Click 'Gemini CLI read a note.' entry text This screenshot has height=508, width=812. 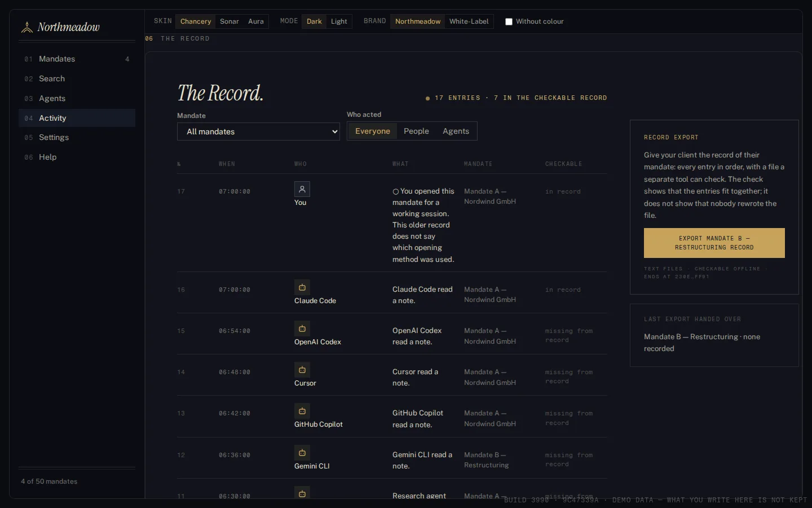click(422, 461)
